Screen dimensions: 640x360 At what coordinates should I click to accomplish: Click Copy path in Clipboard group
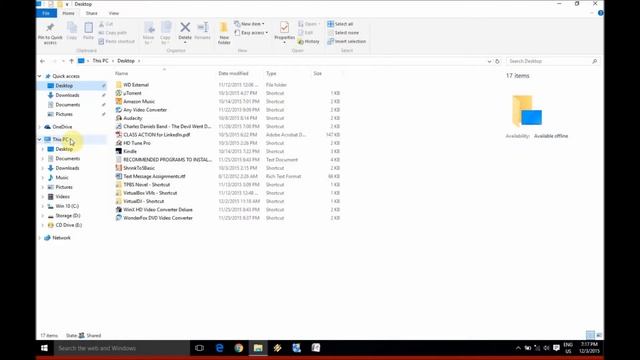click(x=113, y=33)
